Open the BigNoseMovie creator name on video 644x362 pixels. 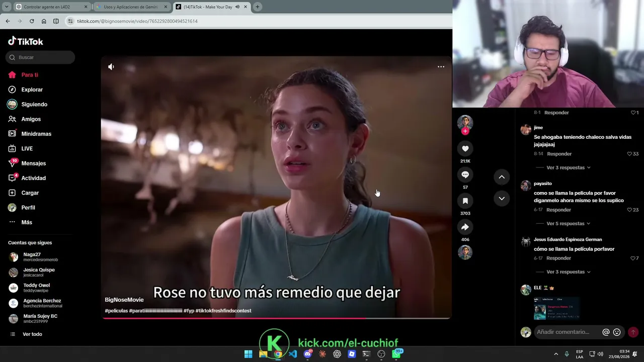124,300
